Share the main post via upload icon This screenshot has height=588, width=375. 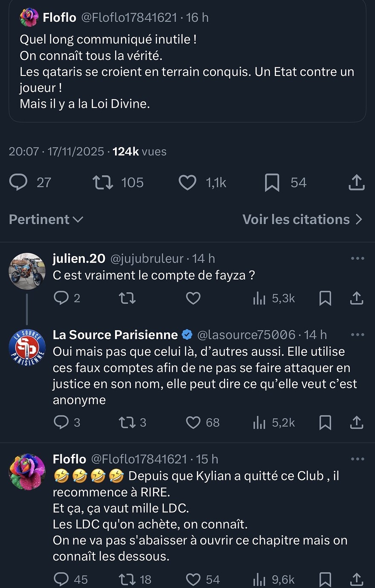(357, 183)
